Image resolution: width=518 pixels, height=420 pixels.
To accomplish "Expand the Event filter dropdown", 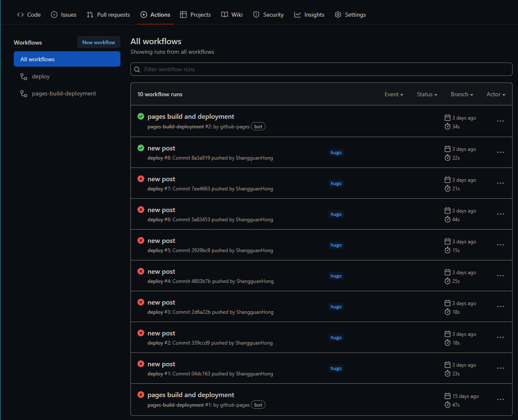I will click(x=394, y=95).
